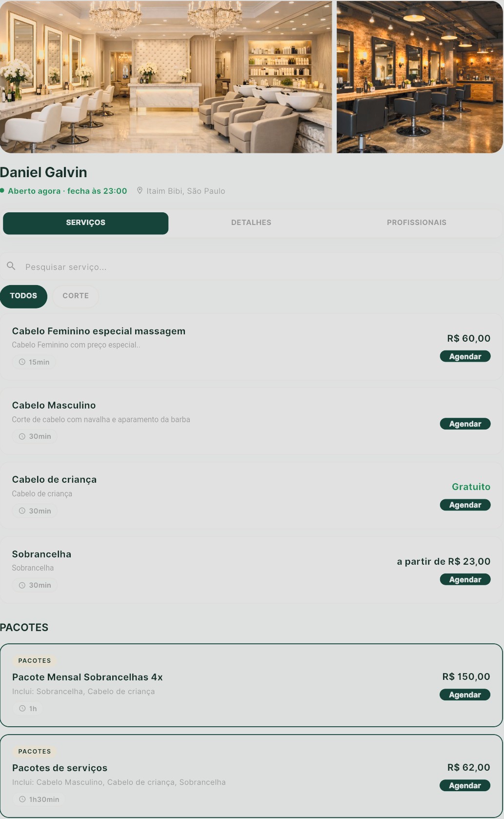
Task: Click 'Corte de cabelo com navalha' description
Action: pos(101,419)
